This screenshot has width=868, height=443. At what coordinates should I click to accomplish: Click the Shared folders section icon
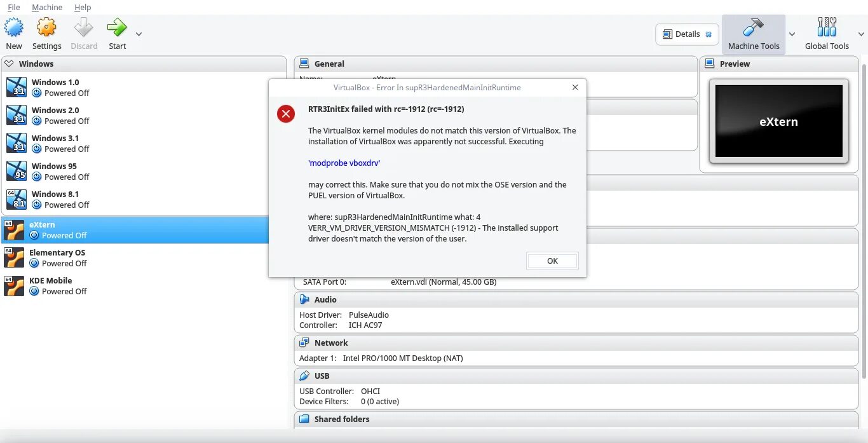click(304, 419)
